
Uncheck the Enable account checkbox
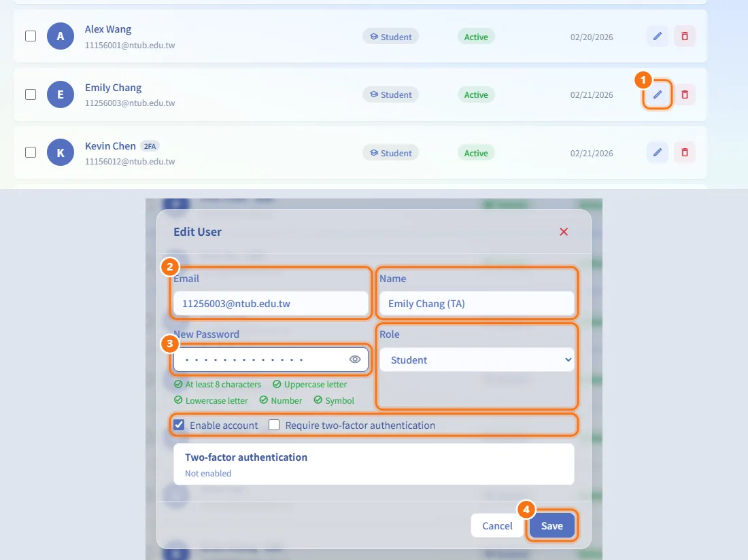179,425
